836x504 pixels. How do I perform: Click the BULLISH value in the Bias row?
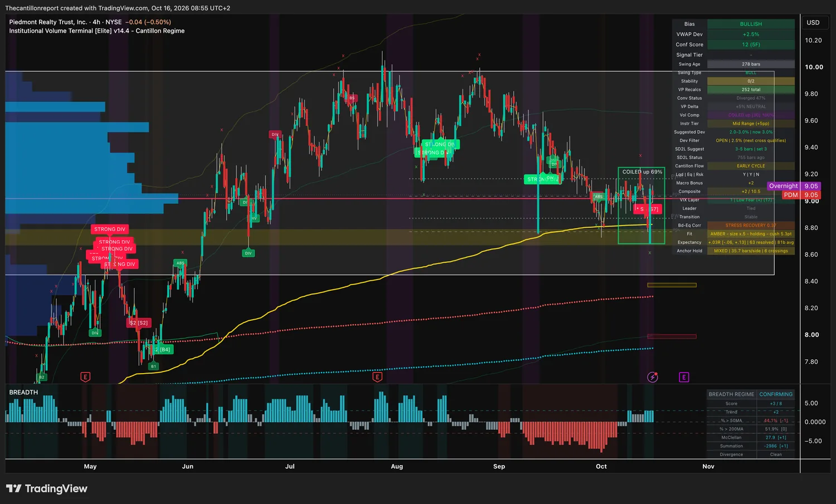click(751, 24)
